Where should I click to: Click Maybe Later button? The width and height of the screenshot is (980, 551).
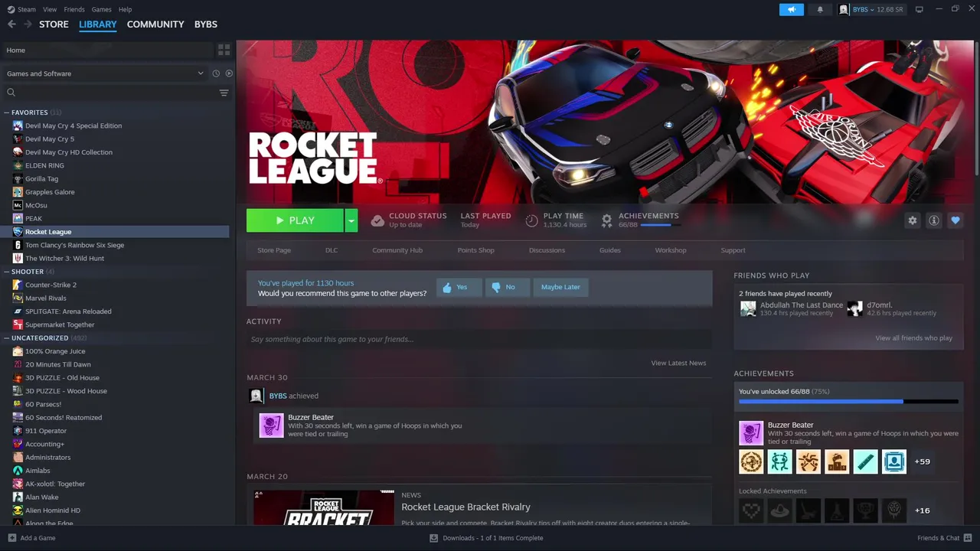(560, 287)
